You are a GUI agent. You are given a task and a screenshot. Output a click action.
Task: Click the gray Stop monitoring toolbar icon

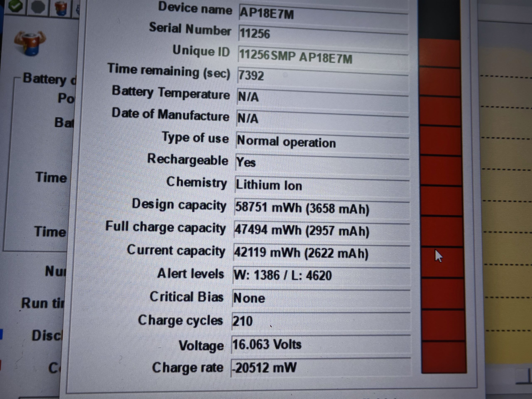click(39, 6)
